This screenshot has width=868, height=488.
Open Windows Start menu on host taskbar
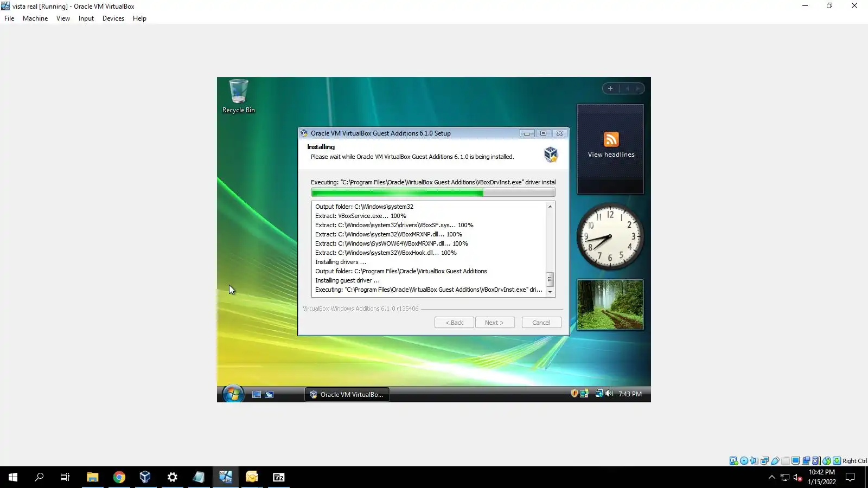point(13,477)
